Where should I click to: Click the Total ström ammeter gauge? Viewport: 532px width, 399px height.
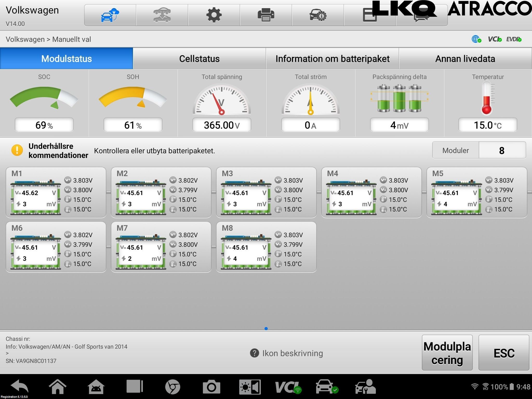tap(310, 99)
